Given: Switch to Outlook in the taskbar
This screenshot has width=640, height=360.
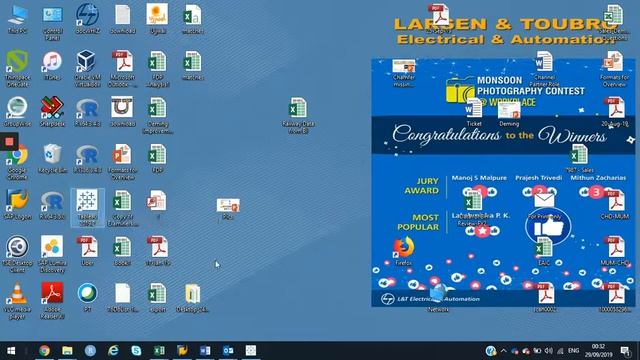Looking at the screenshot, I should [x=228, y=351].
